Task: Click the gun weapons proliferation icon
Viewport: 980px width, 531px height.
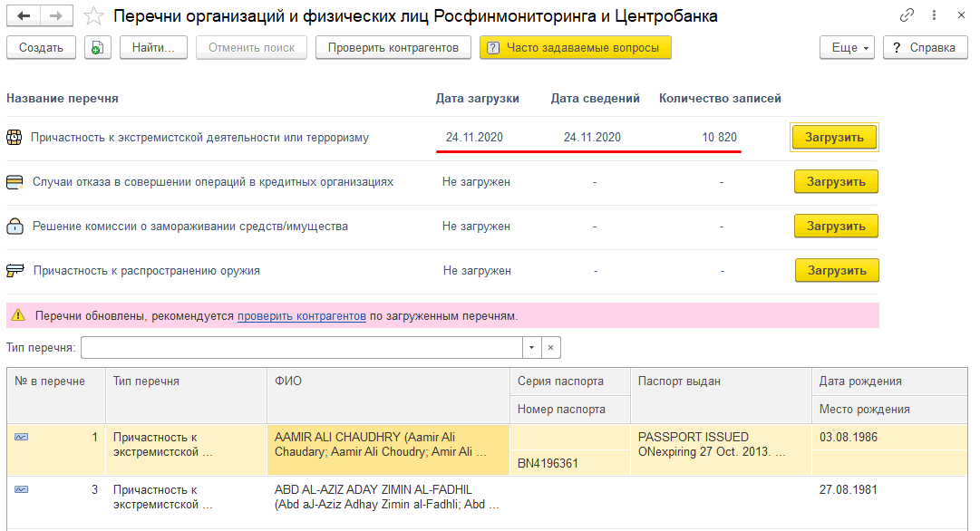Action: [15, 271]
